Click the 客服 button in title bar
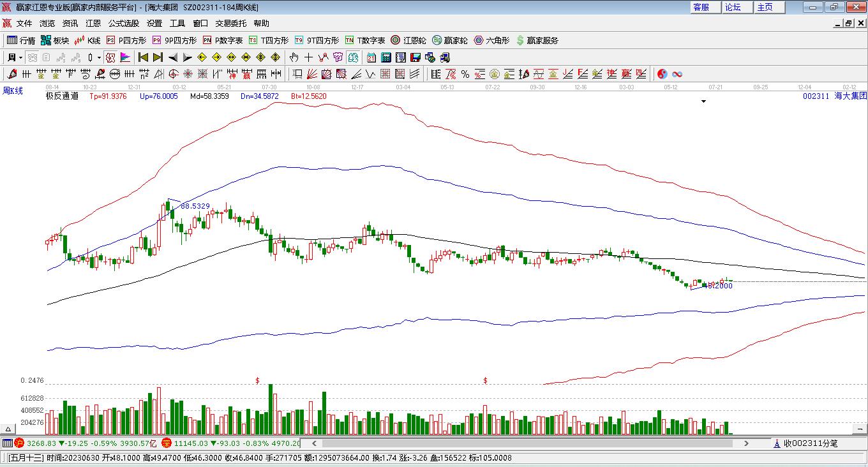Screen dimensions: 868x467 701,7
